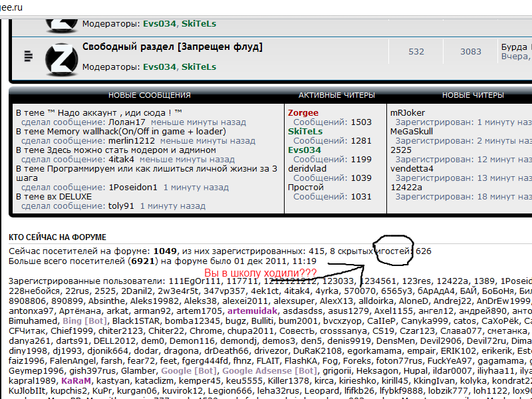Click the topics count 532
Image resolution: width=532 pixels, height=399 pixels.
(x=416, y=52)
